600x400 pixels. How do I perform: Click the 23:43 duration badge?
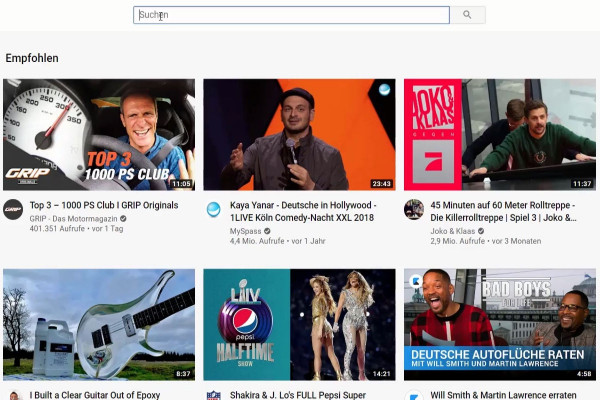click(382, 184)
